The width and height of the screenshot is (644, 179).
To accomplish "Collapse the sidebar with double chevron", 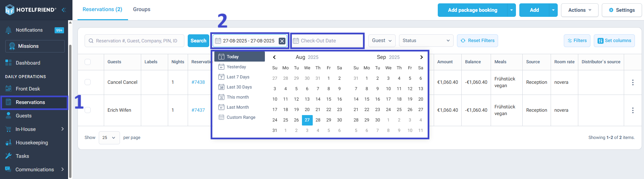I will pos(63,10).
